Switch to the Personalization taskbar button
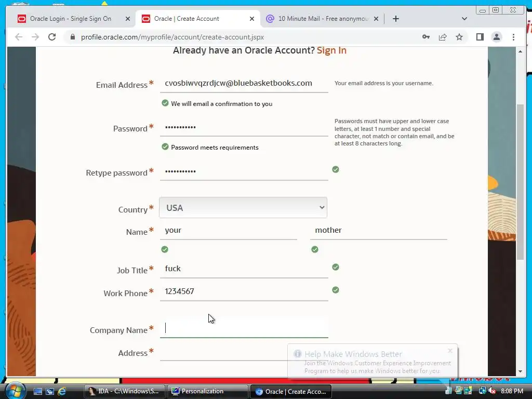Image resolution: width=532 pixels, height=399 pixels. tap(208, 391)
